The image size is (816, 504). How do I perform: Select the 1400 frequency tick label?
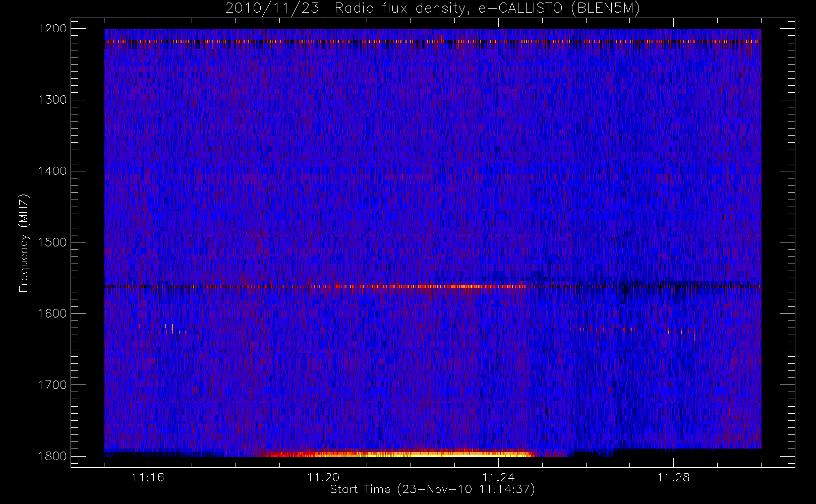point(52,171)
